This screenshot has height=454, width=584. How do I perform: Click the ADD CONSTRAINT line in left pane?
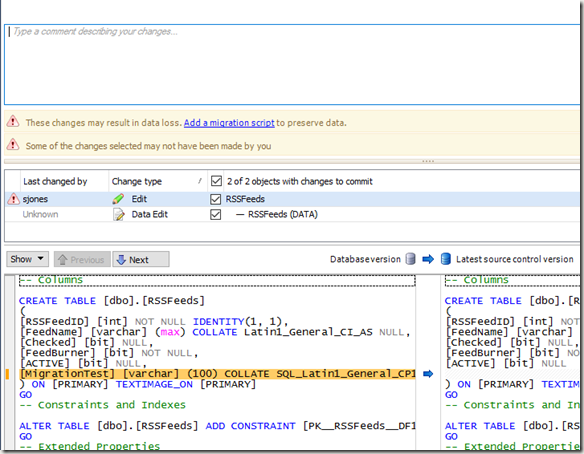(x=217, y=426)
